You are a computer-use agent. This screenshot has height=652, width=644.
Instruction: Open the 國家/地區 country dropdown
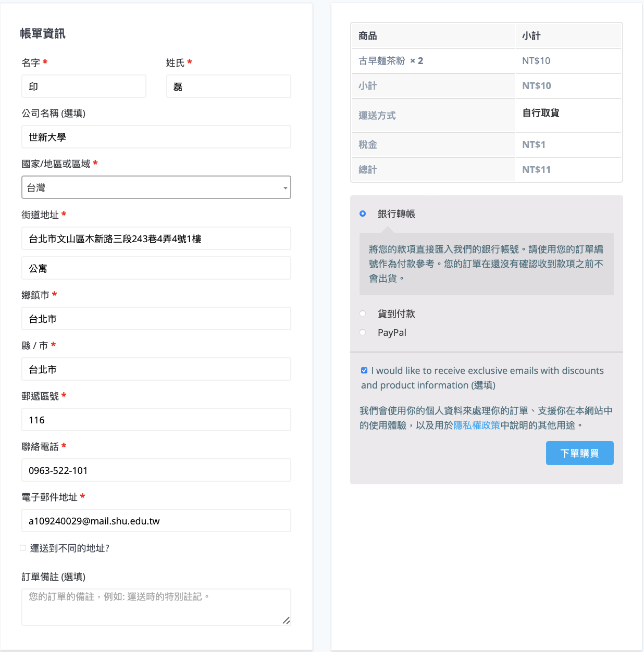[156, 187]
